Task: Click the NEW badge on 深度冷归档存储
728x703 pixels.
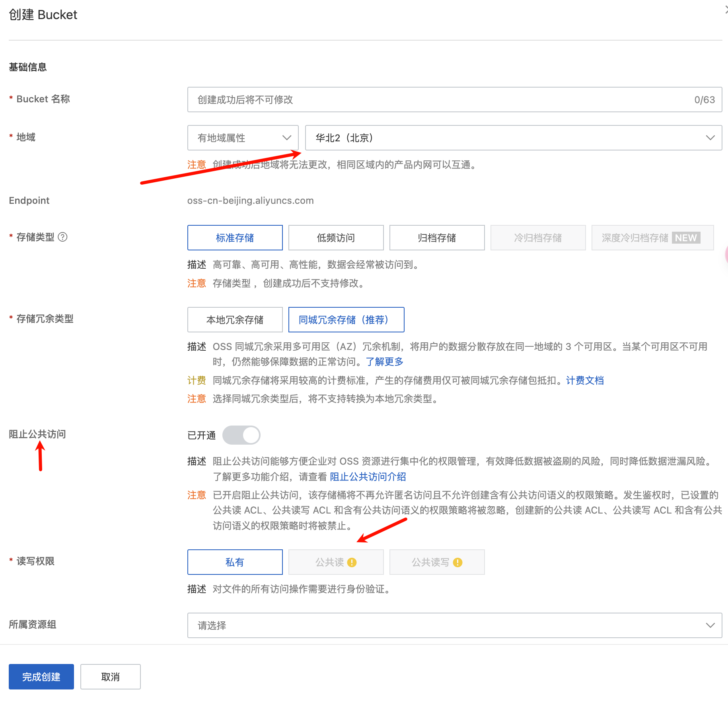Action: pos(686,238)
